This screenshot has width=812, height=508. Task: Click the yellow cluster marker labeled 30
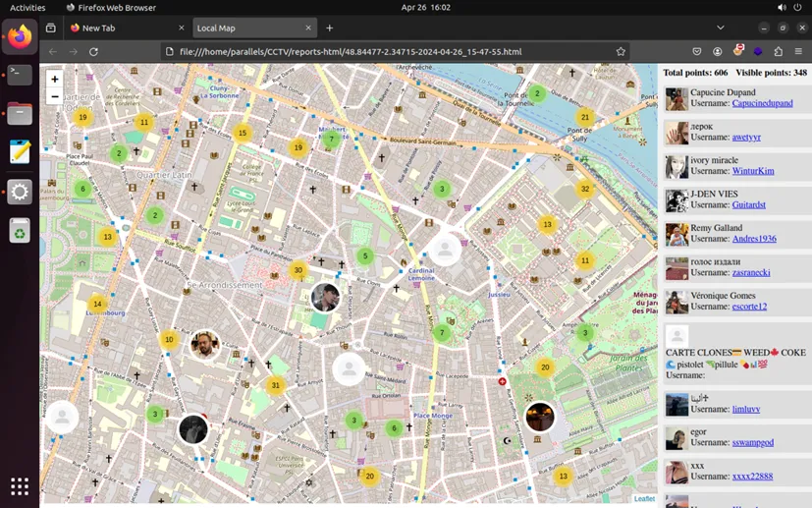click(x=298, y=270)
